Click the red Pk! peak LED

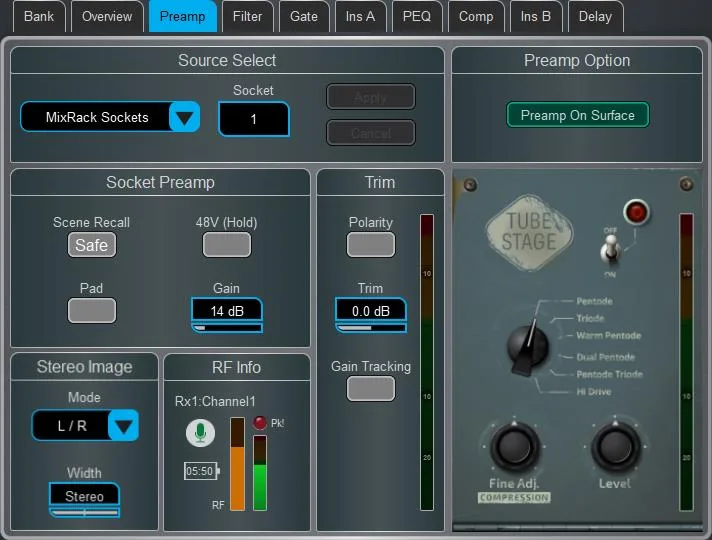tap(260, 423)
